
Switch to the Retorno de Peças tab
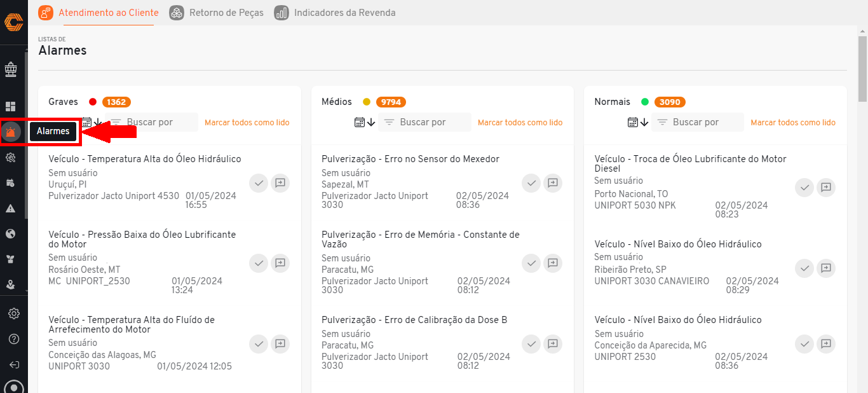tap(217, 13)
